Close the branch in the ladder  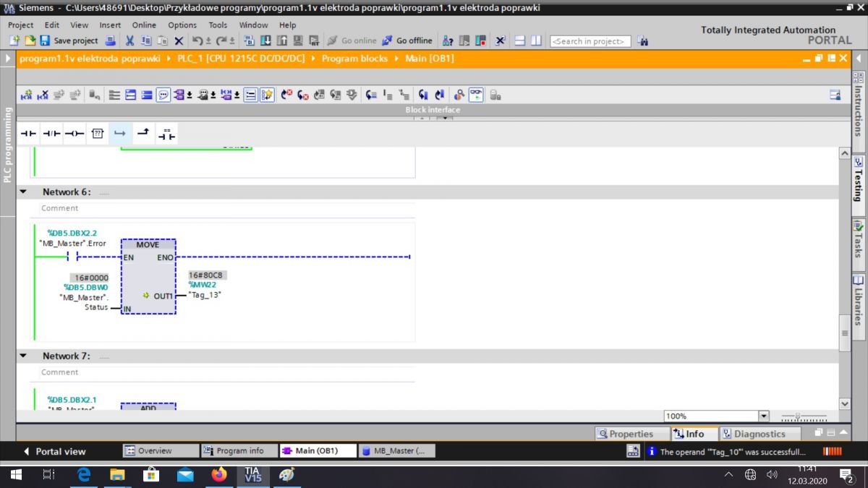pyautogui.click(x=143, y=133)
